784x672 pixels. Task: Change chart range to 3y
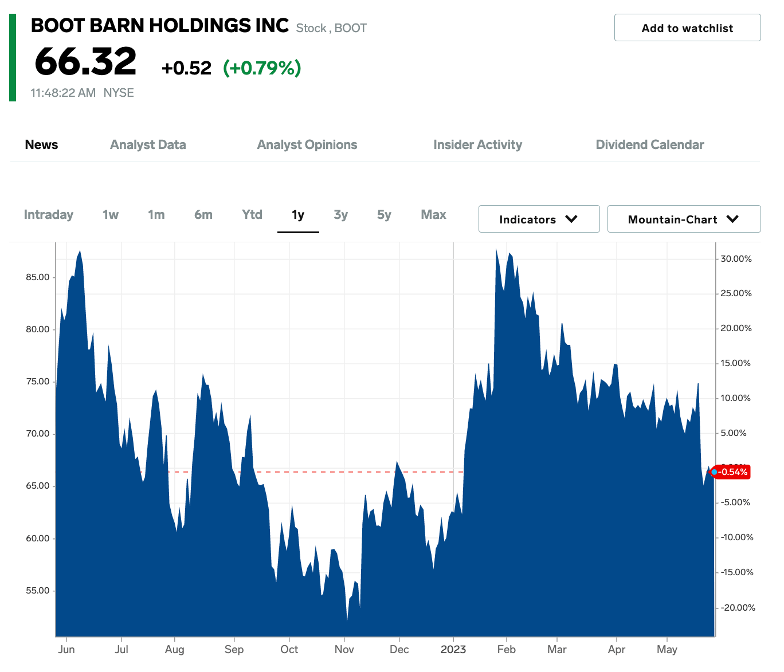tap(341, 214)
